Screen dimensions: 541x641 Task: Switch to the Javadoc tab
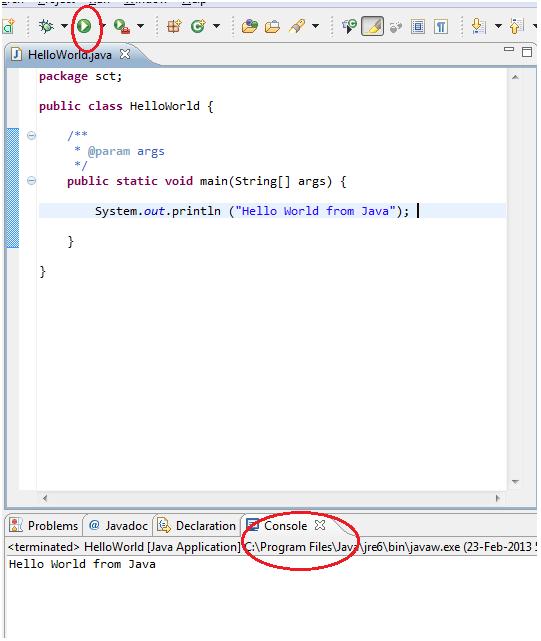coord(119,526)
